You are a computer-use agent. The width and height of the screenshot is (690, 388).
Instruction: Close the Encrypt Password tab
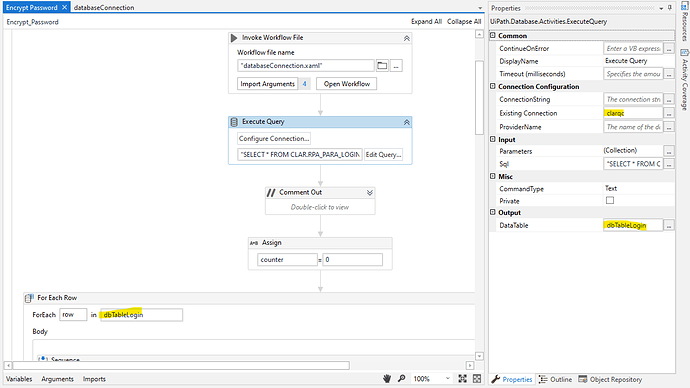coord(65,7)
